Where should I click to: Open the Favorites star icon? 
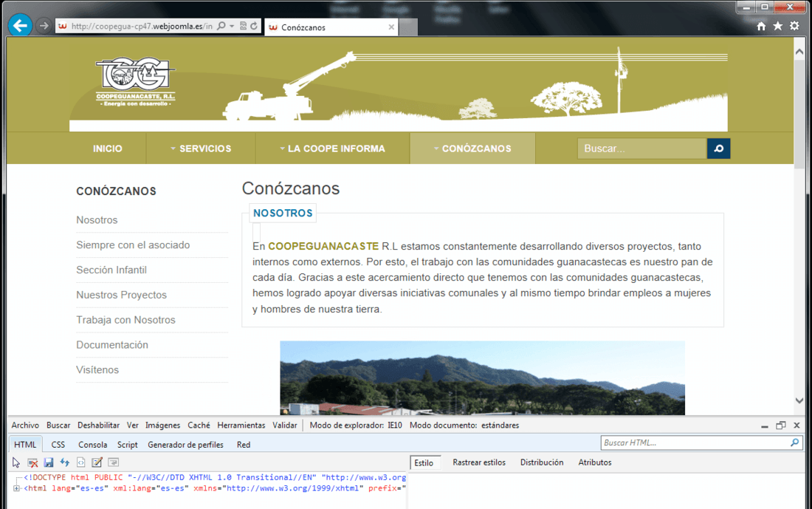pyautogui.click(x=777, y=26)
